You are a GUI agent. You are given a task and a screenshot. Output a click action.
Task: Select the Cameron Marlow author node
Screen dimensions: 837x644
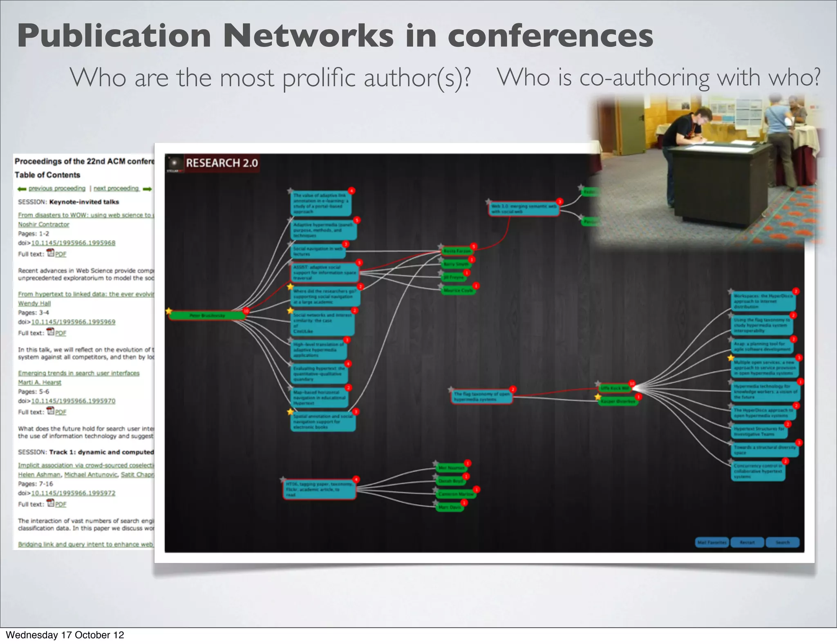point(457,494)
